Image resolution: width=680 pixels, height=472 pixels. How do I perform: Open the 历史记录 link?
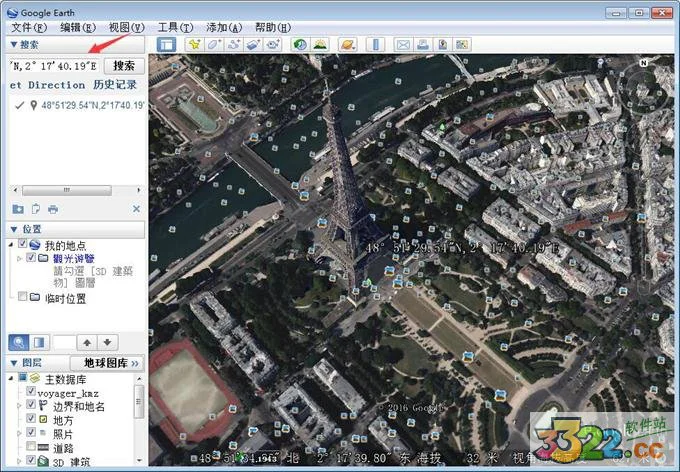(114, 85)
